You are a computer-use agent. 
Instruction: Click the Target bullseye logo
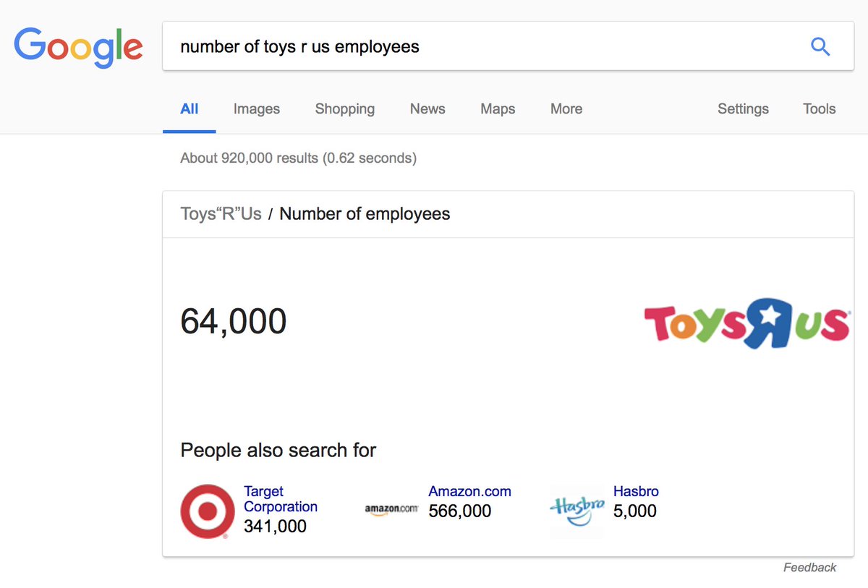pyautogui.click(x=208, y=511)
